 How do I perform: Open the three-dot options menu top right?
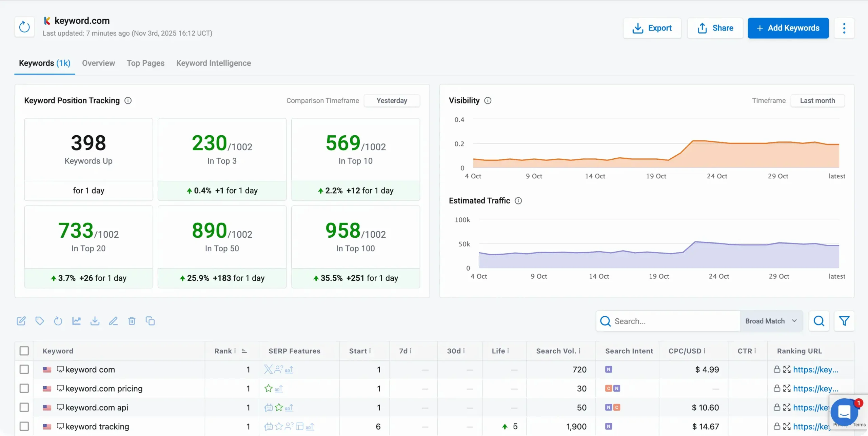pos(844,28)
